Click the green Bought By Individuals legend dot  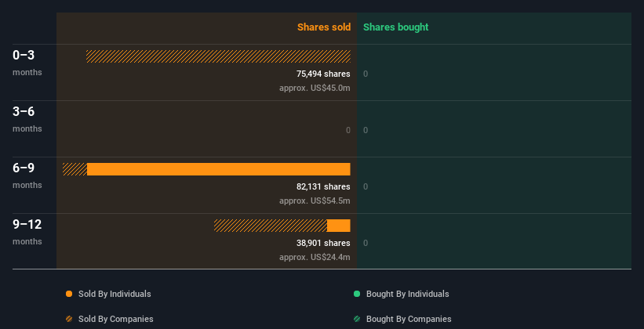[x=357, y=294]
